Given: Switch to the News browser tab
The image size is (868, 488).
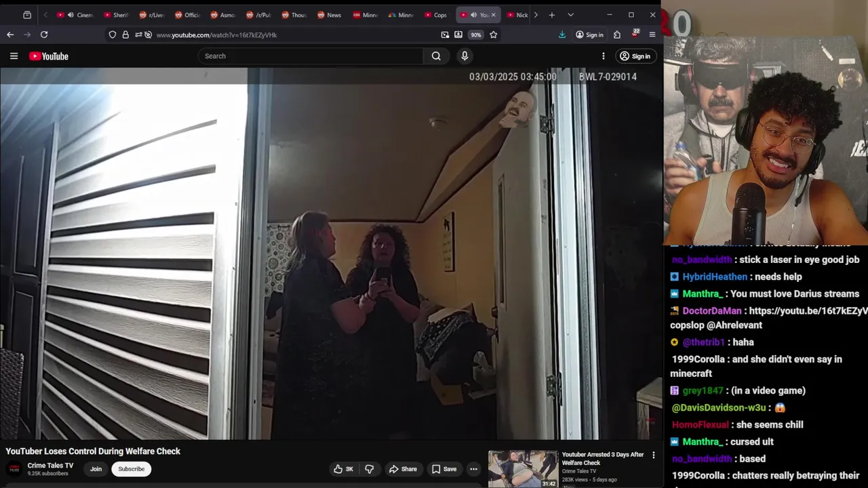Looking at the screenshot, I should [x=329, y=15].
